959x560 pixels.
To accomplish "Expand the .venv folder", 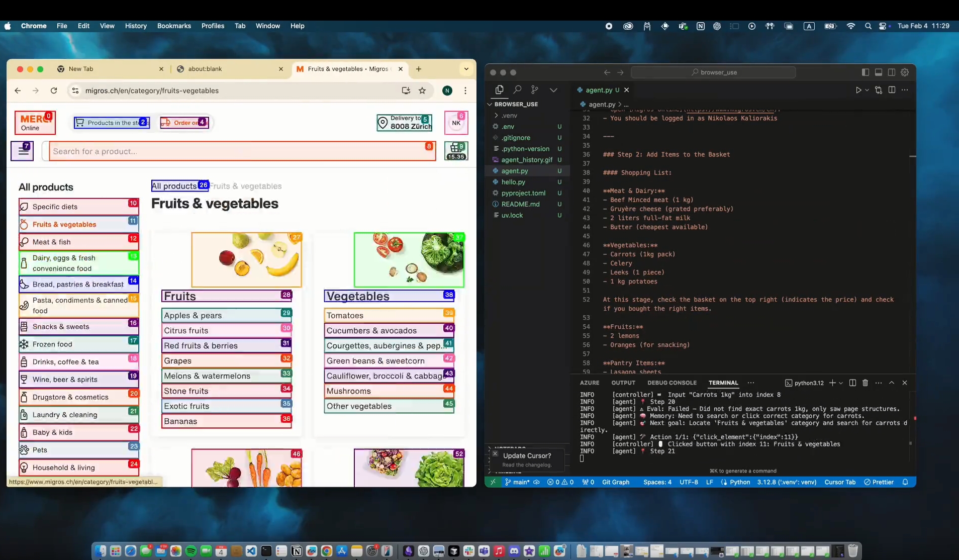I will tap(509, 116).
